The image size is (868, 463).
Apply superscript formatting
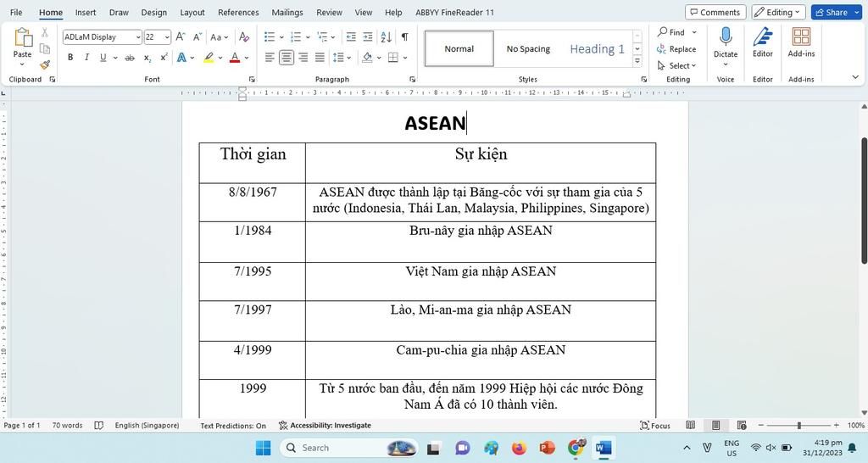click(x=164, y=58)
